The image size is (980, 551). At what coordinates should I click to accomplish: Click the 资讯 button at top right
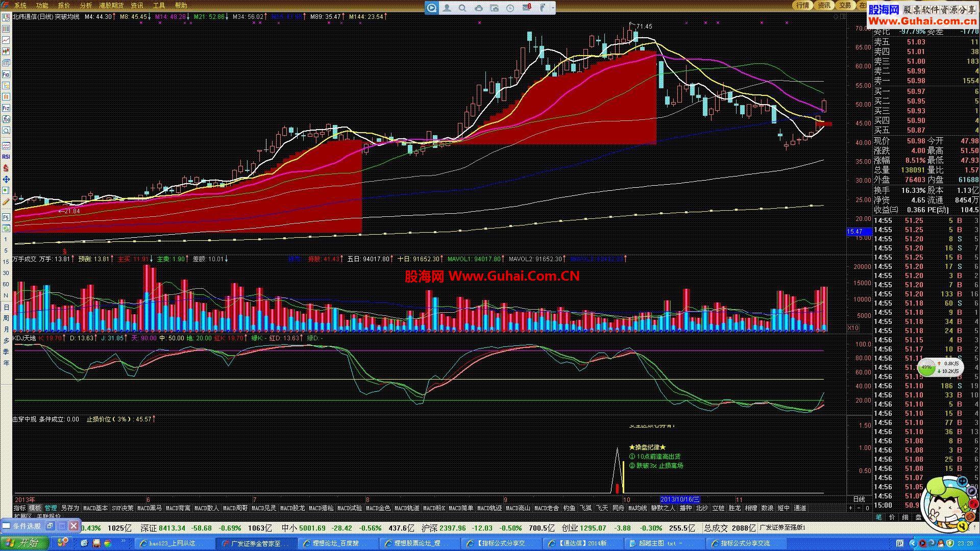pyautogui.click(x=824, y=5)
